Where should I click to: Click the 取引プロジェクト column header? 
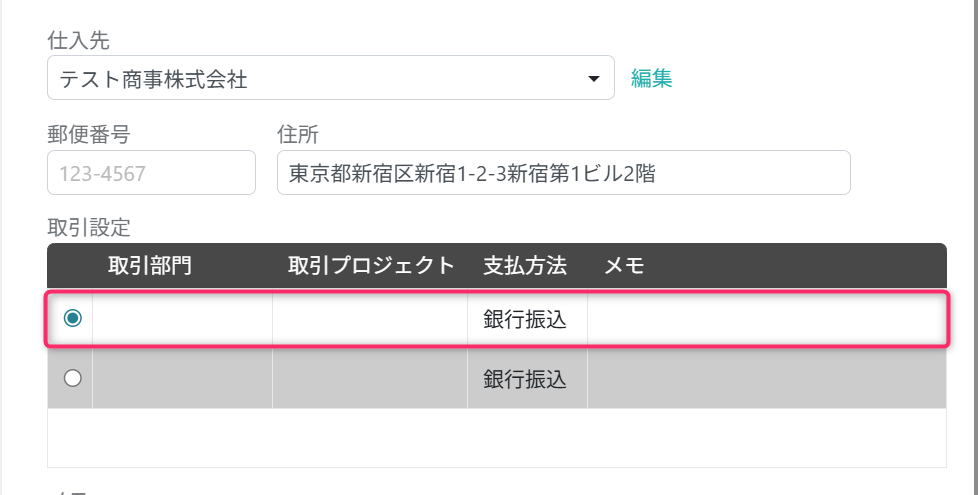371,266
